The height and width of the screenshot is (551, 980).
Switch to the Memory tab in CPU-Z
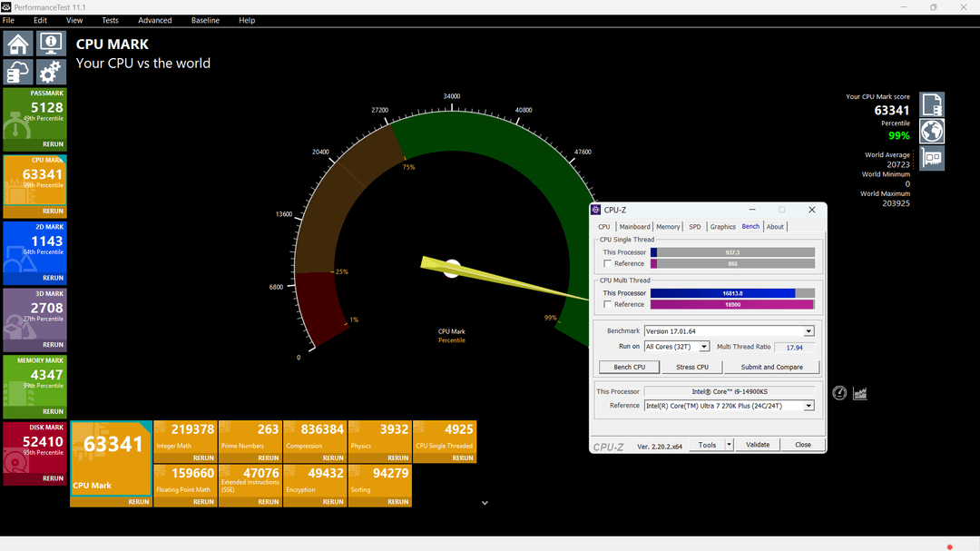[668, 227]
